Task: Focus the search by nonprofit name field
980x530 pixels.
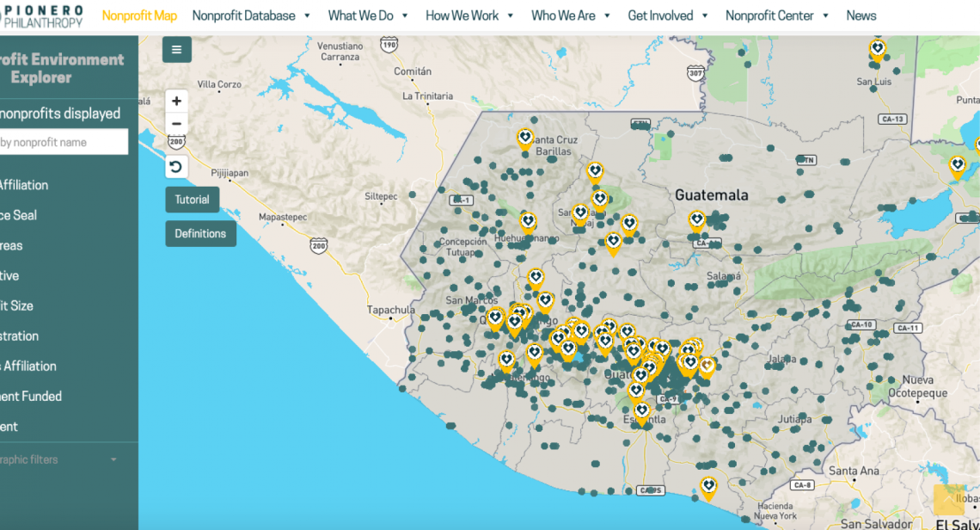Action: [x=63, y=142]
